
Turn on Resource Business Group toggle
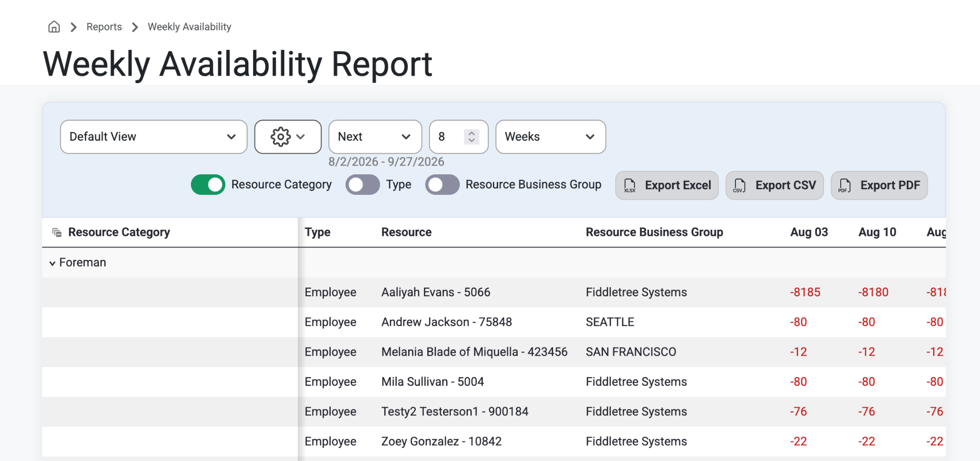tap(442, 185)
